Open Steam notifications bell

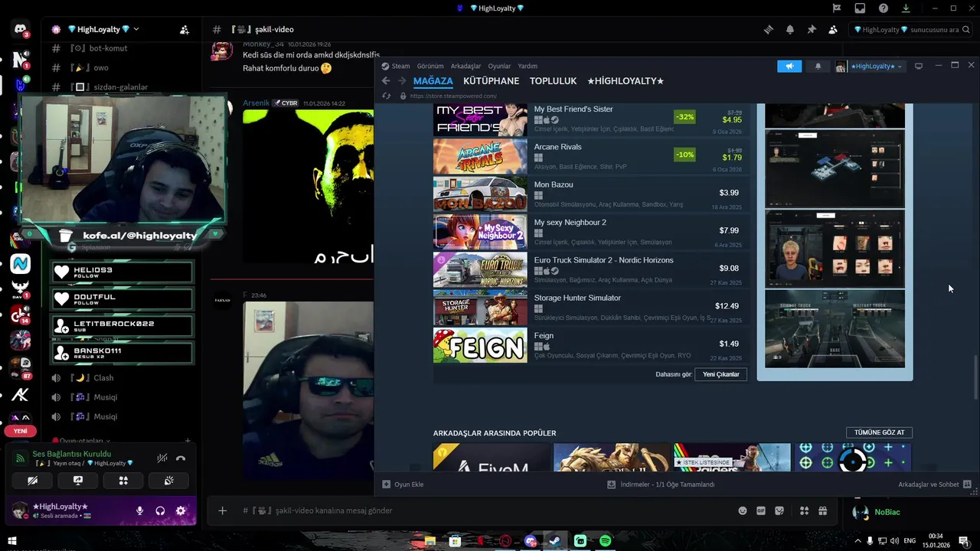click(x=818, y=67)
